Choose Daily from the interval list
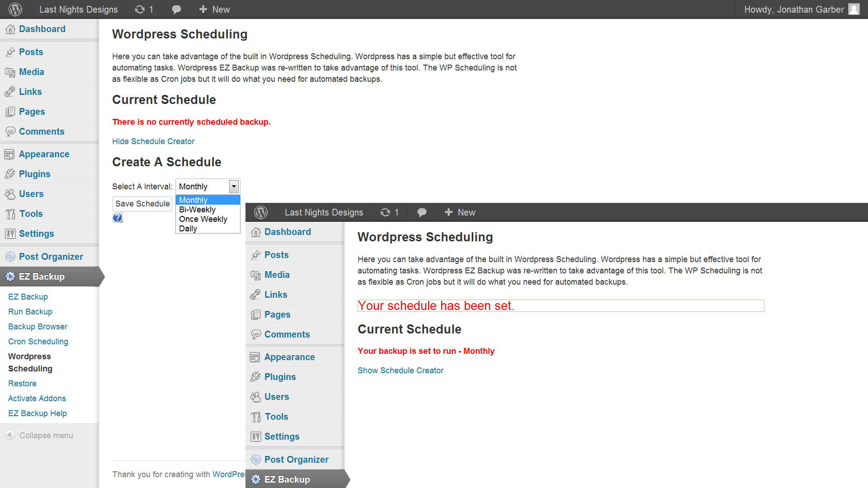Image resolution: width=868 pixels, height=488 pixels. point(208,229)
